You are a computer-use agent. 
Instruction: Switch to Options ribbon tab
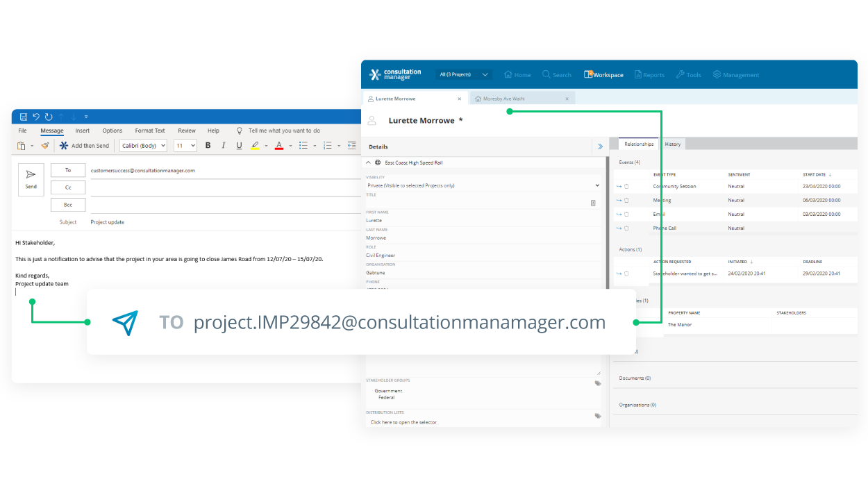point(112,131)
